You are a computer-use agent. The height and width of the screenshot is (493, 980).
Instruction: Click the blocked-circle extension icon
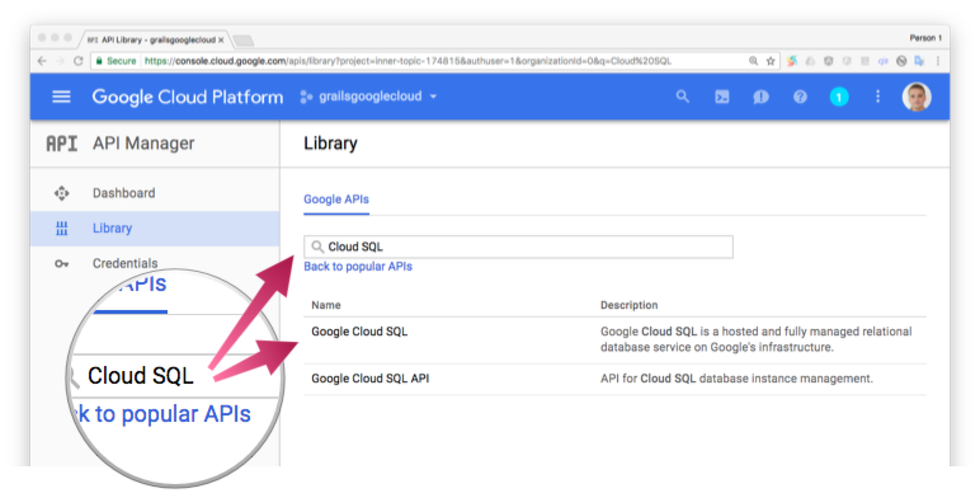(901, 61)
